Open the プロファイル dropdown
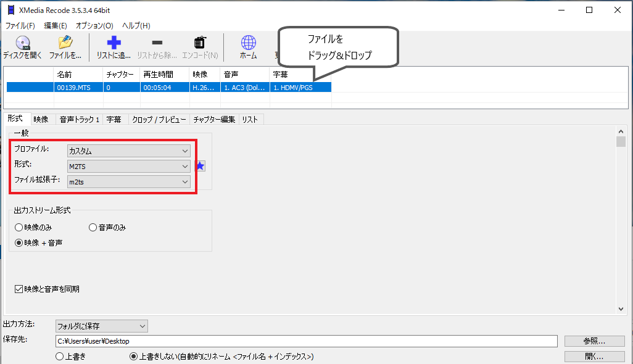The image size is (633, 364). tap(129, 151)
